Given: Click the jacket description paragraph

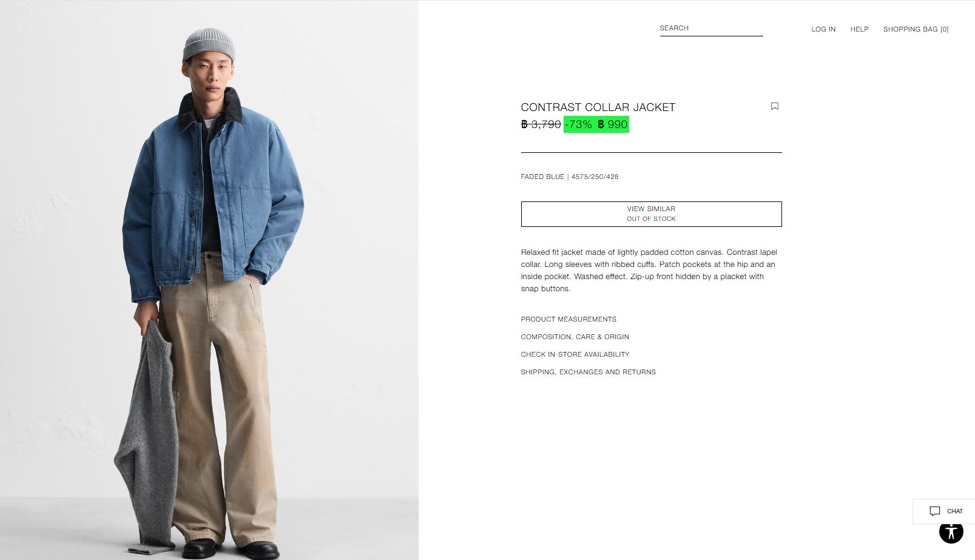Looking at the screenshot, I should (649, 271).
